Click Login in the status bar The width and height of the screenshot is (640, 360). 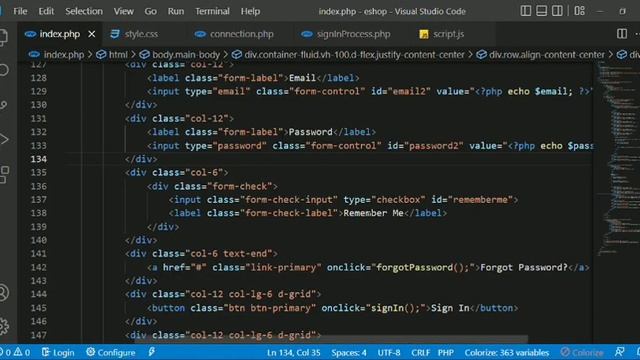(58, 352)
